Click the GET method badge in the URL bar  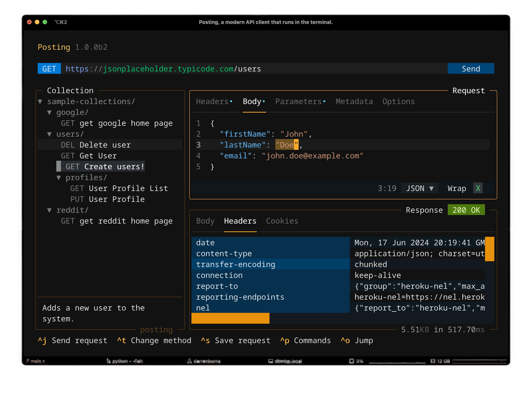[x=49, y=69]
